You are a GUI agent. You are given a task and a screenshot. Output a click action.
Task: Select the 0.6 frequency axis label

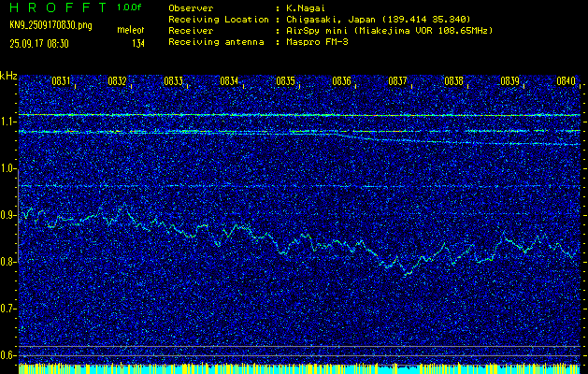[7, 355]
